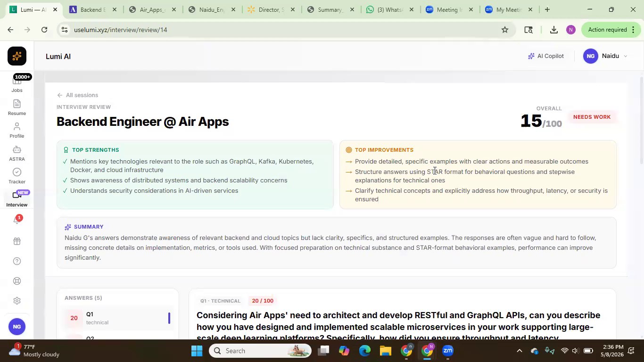
Task: Open the Tracker sidebar item
Action: 17,176
